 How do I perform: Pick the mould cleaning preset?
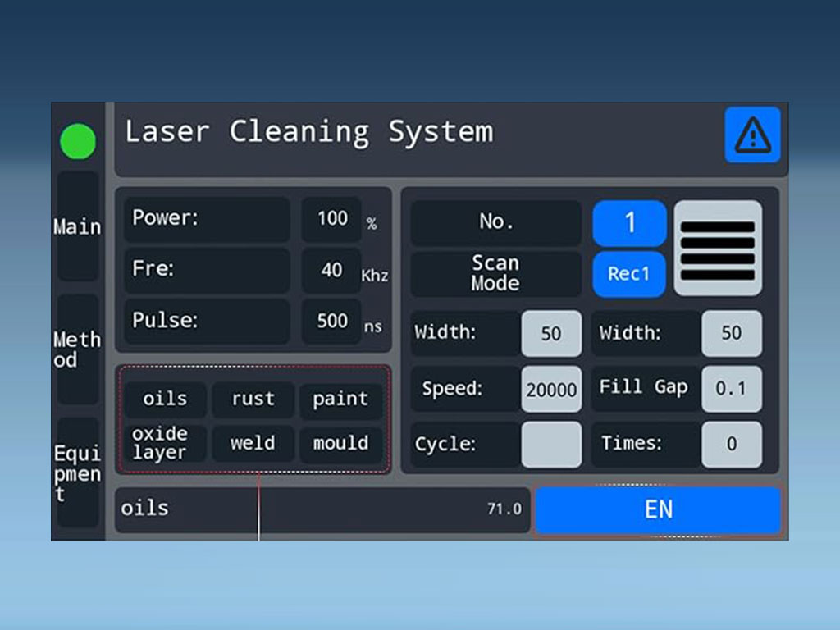tap(340, 443)
